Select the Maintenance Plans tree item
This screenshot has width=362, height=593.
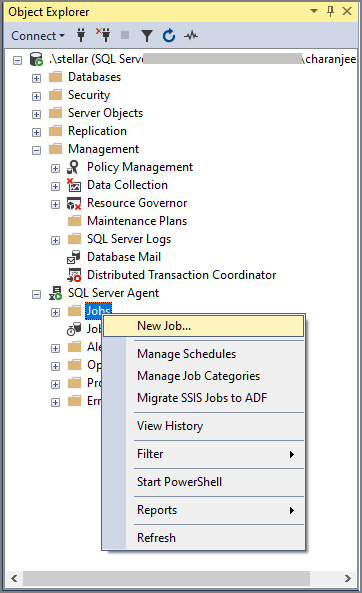tap(137, 221)
